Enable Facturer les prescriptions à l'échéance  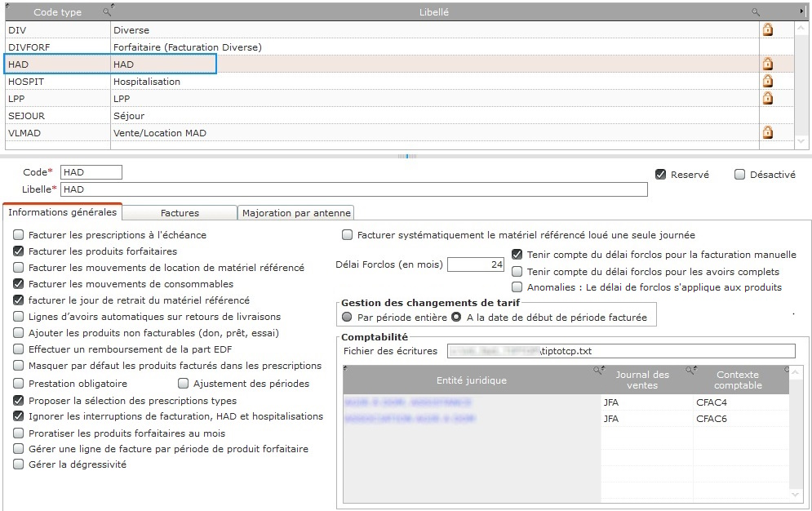19,235
